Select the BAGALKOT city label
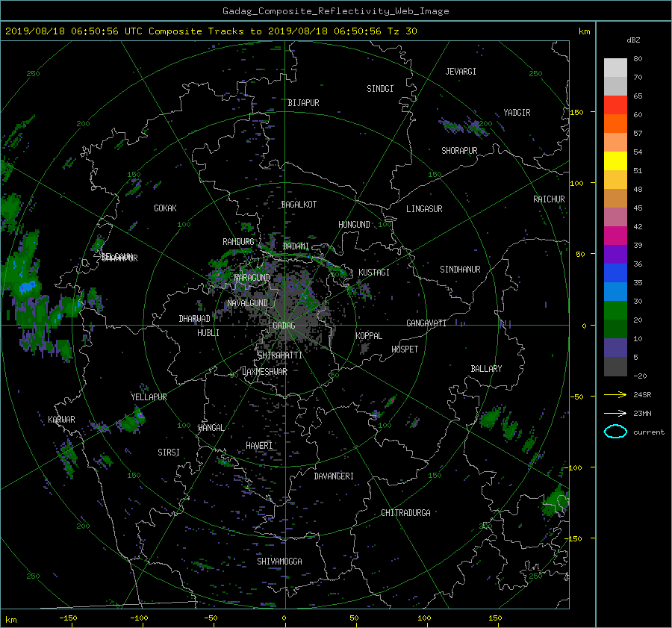This screenshot has width=672, height=628. 299,205
